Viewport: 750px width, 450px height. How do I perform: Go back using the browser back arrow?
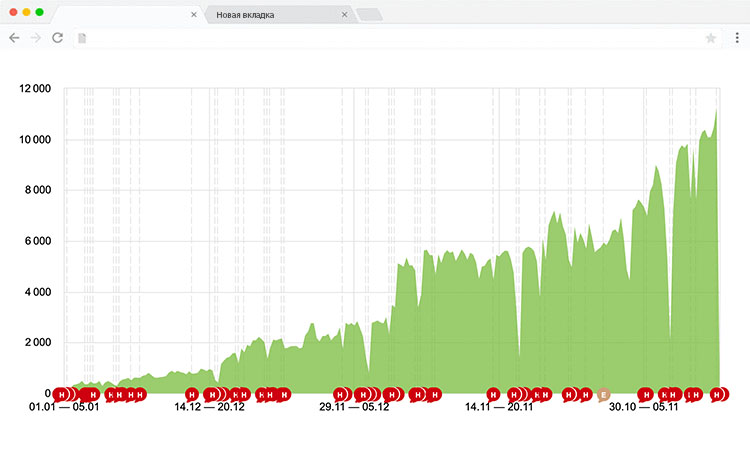point(14,37)
